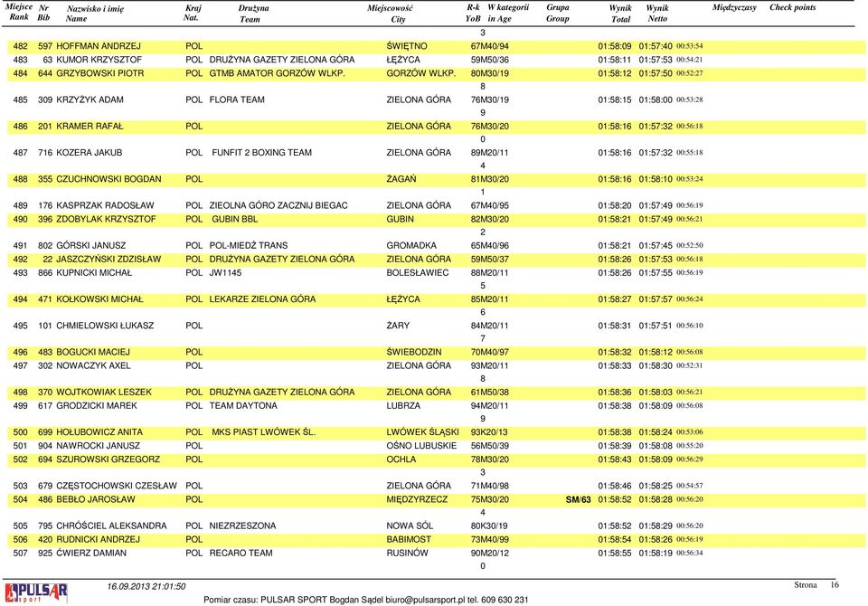Screen dimensions: 868x606
Task: Click POL-MIEDŹ TRANS team cell
Action: coord(249,245)
